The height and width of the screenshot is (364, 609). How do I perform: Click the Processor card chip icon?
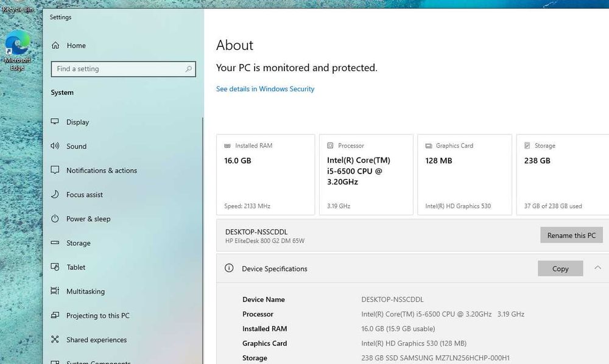click(330, 145)
